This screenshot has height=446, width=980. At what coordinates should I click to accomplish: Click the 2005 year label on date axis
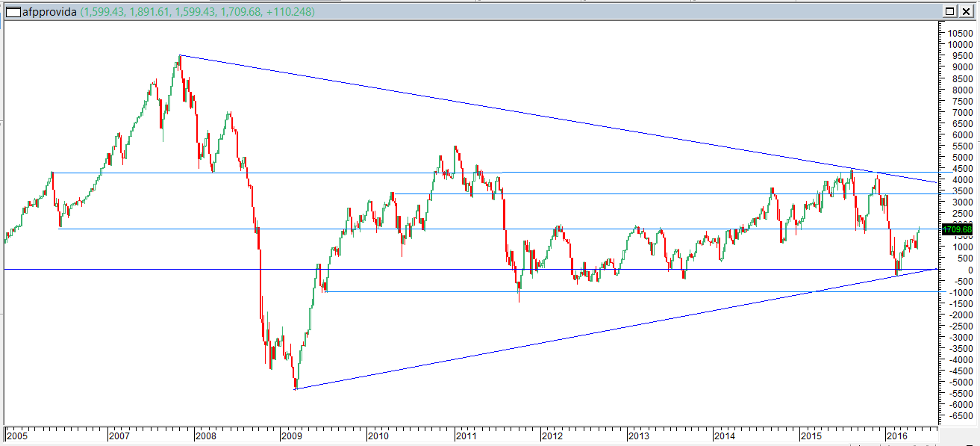point(16,435)
